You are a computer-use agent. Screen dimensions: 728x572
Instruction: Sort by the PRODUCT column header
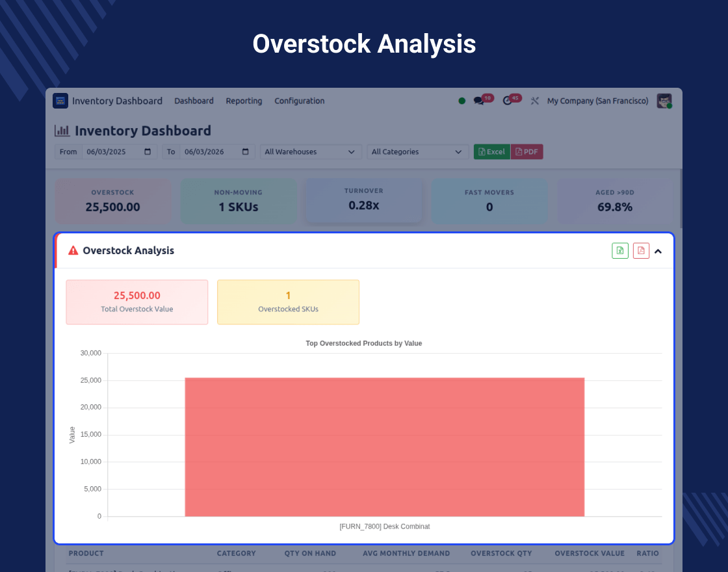[x=86, y=553]
